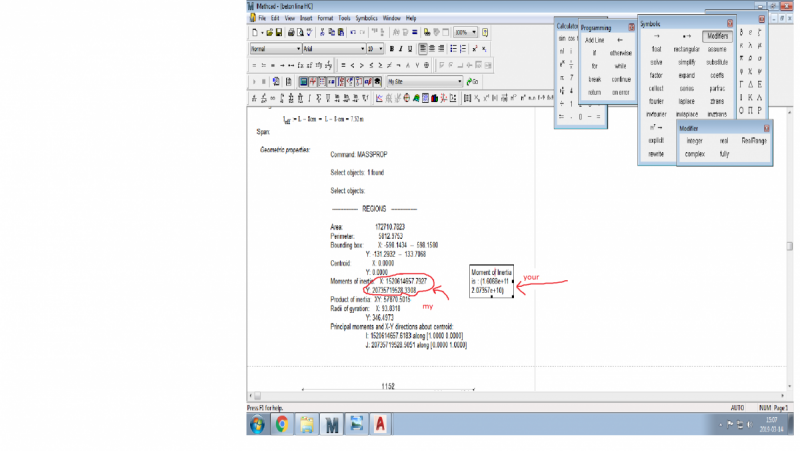Copy the selected region
Viewport: 800px width, 451px height.
click(332, 32)
